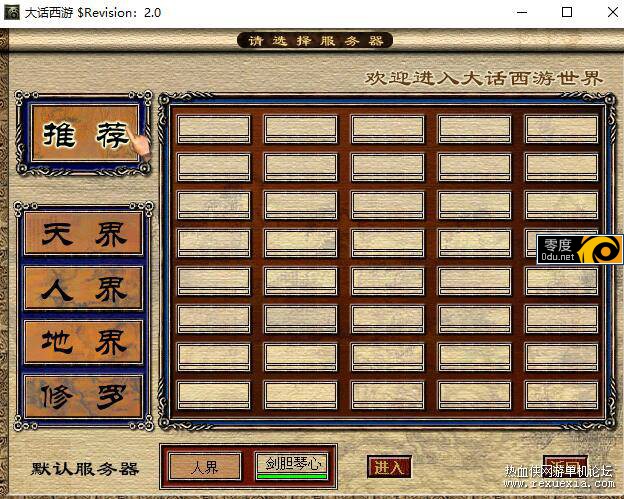Viewport: 624px width, 499px height.
Task: Choose the 地界 server category
Action: 84,343
